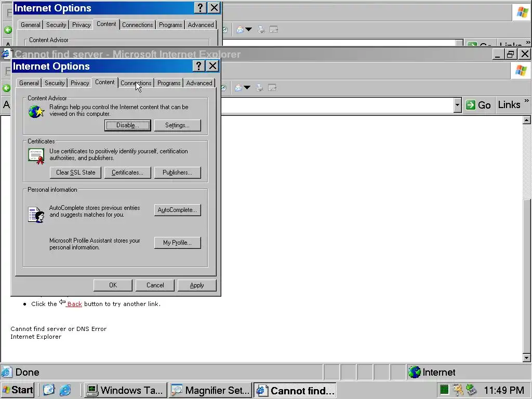
Task: Click the text 'Cannot find server or DNS Error'
Action: point(58,329)
